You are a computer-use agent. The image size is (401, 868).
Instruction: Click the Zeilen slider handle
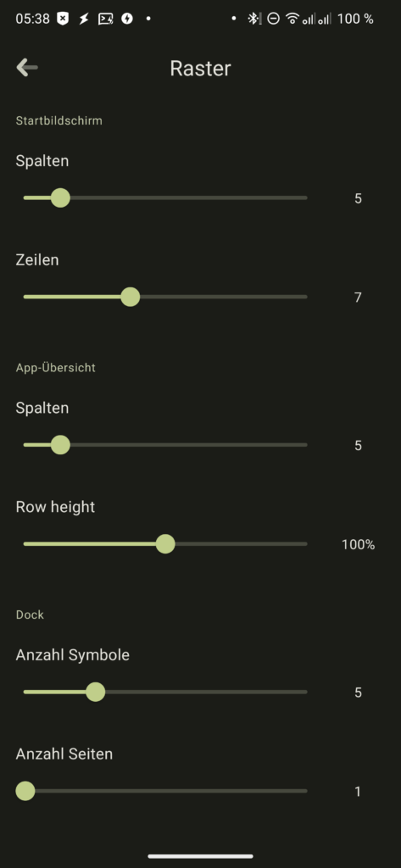click(131, 297)
